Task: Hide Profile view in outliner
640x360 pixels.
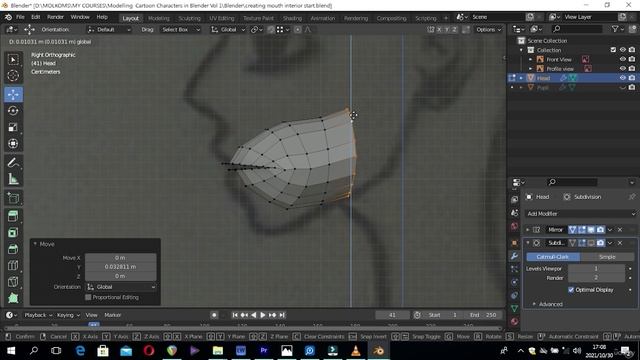Action: pos(623,69)
